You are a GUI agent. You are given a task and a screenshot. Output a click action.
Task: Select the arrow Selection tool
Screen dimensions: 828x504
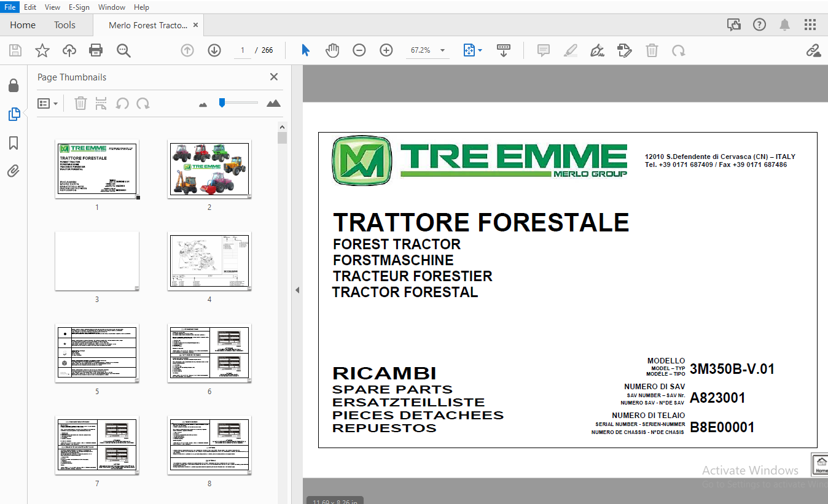point(305,50)
